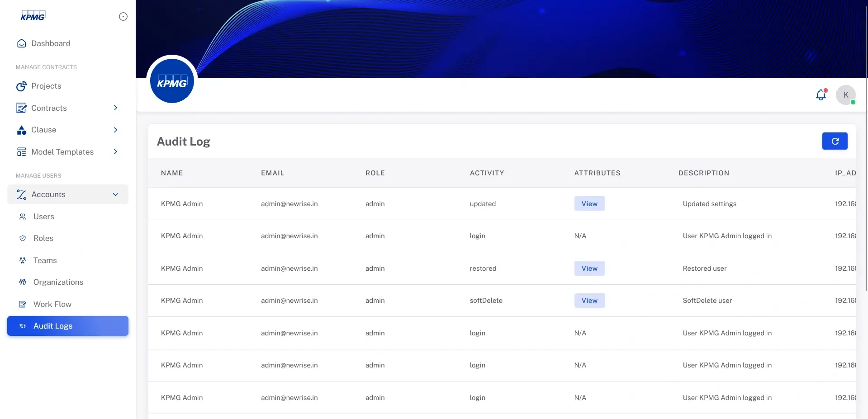
Task: Click the Roles icon in sidebar
Action: [23, 238]
